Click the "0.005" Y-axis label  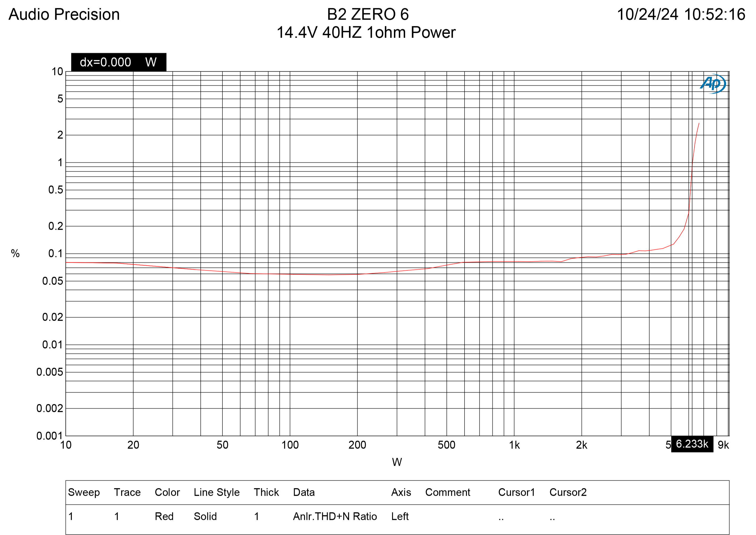click(x=49, y=372)
